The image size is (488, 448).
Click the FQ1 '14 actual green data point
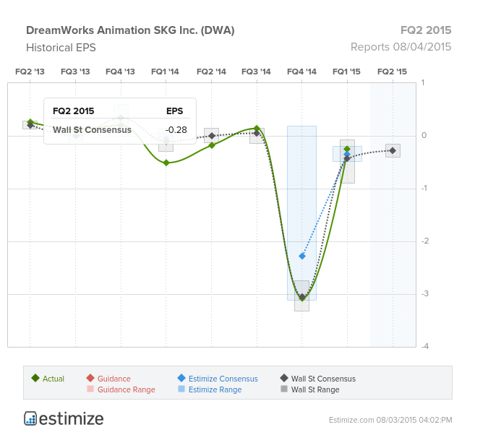[x=166, y=163]
